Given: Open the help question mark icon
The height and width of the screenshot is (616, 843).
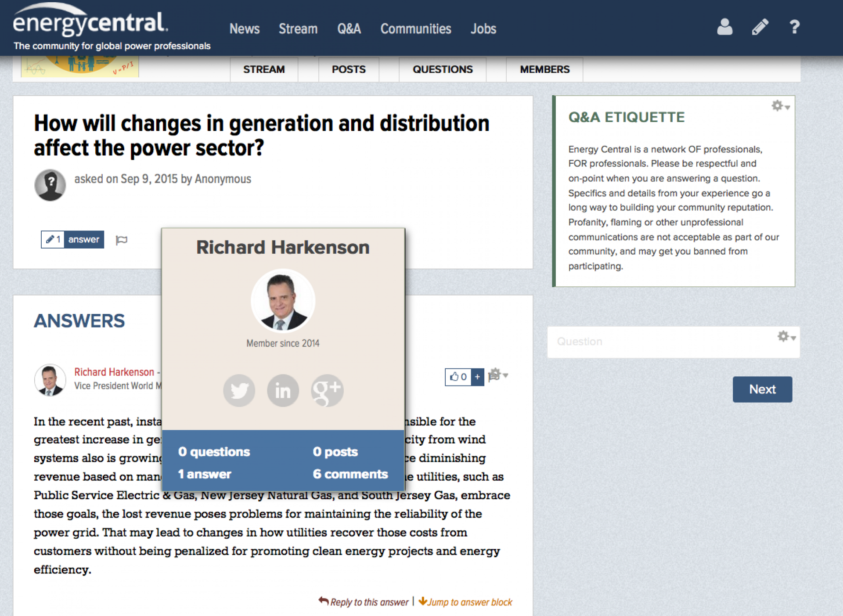Looking at the screenshot, I should click(794, 27).
